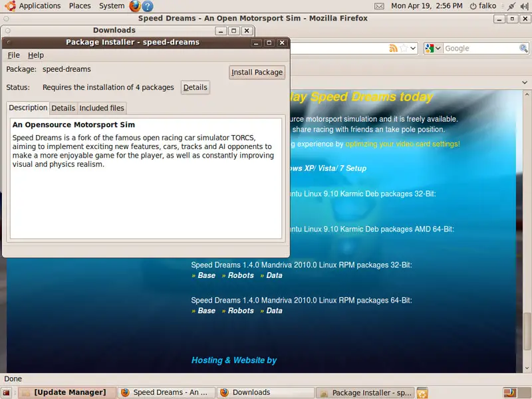Image resolution: width=532 pixels, height=399 pixels.
Task: Open Base link for Mandriva 32-Bit packages
Action: [x=207, y=275]
